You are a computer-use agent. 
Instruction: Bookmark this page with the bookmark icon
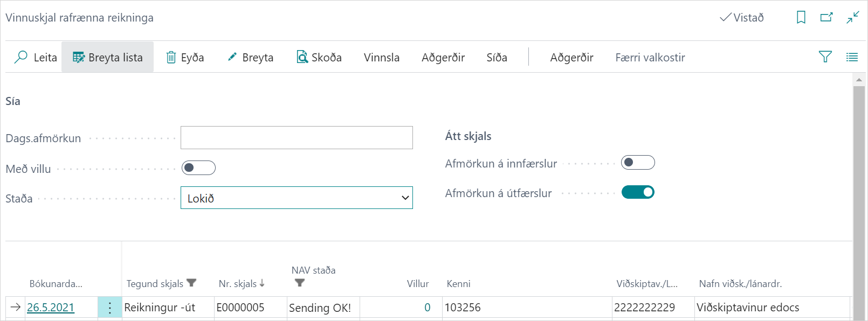pos(801,17)
